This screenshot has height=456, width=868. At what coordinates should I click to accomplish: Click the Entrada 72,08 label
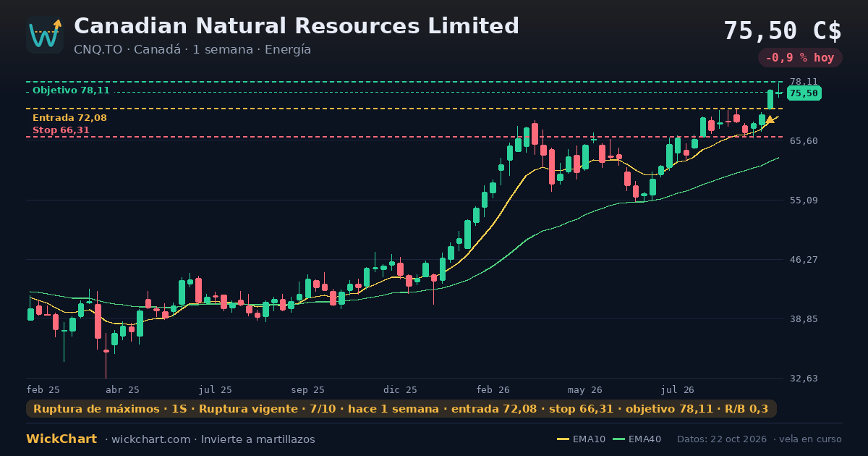pos(69,118)
